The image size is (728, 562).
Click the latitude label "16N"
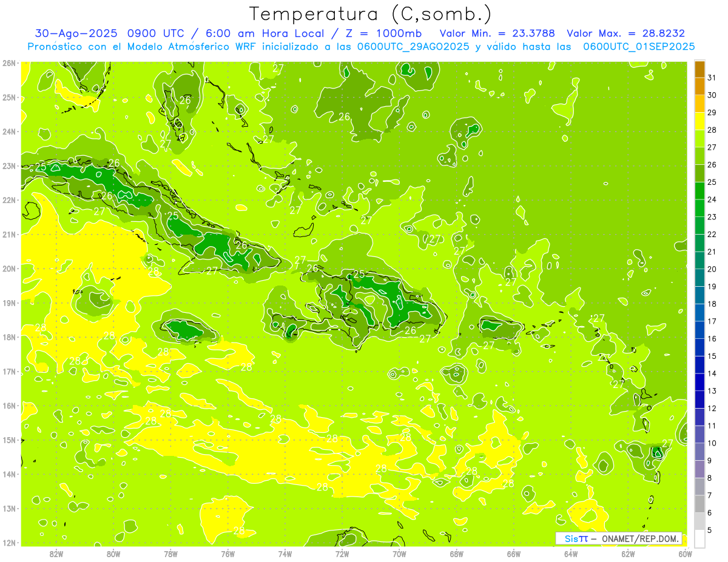pos(8,406)
